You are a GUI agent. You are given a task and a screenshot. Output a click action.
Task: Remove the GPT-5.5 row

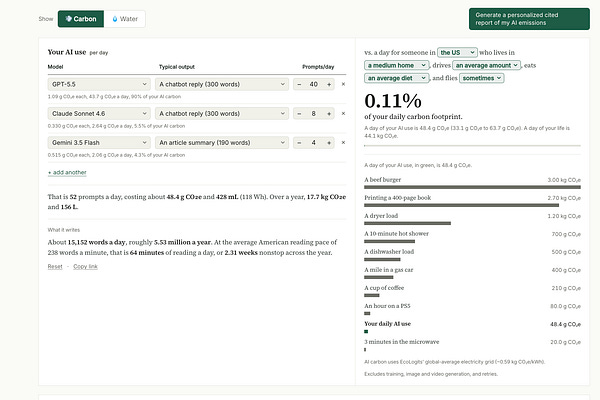343,84
